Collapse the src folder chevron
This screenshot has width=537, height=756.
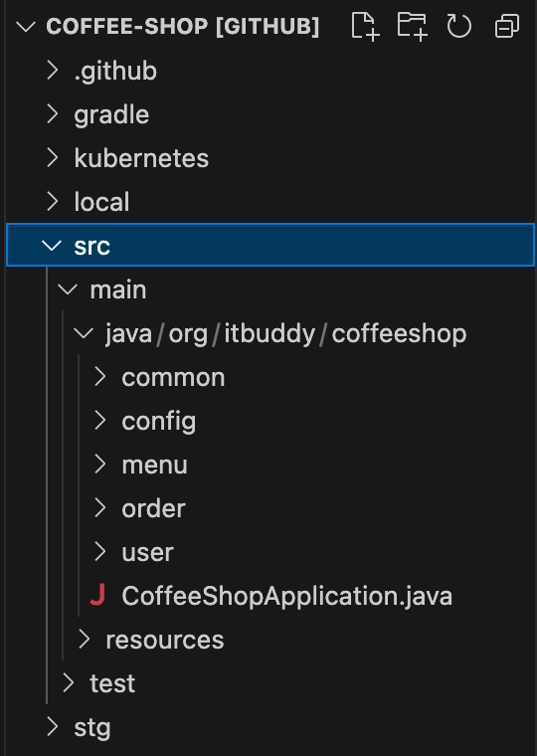click(x=52, y=246)
